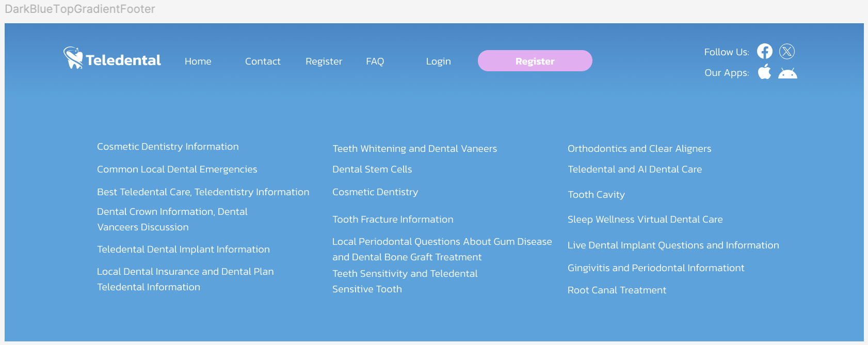
Task: Open Teeth Whitening and Dental Vaneers link
Action: tap(415, 149)
